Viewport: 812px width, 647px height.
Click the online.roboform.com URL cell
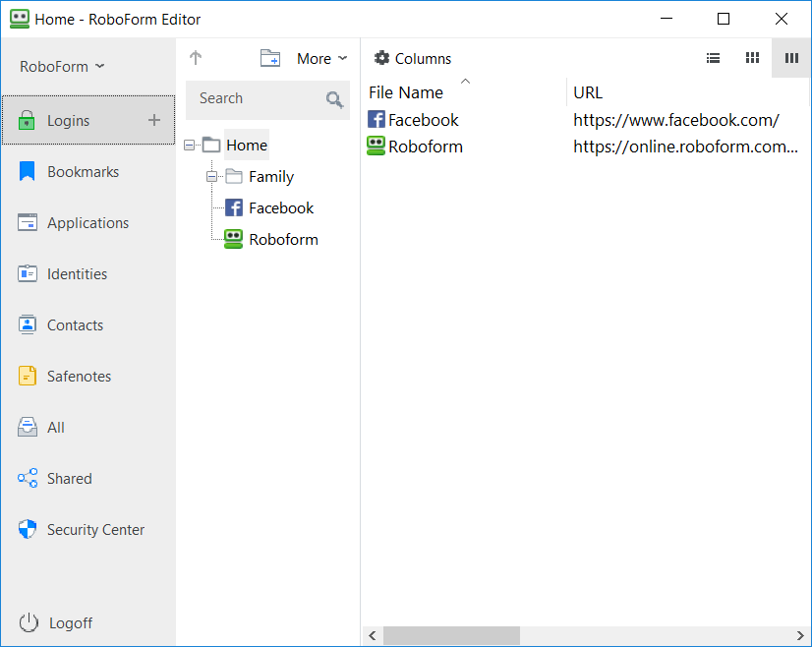pos(685,147)
